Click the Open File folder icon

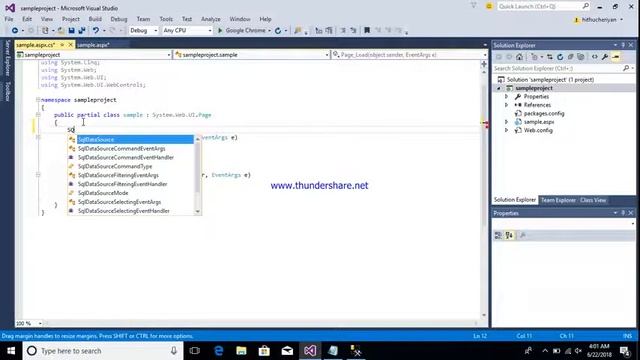coord(60,31)
